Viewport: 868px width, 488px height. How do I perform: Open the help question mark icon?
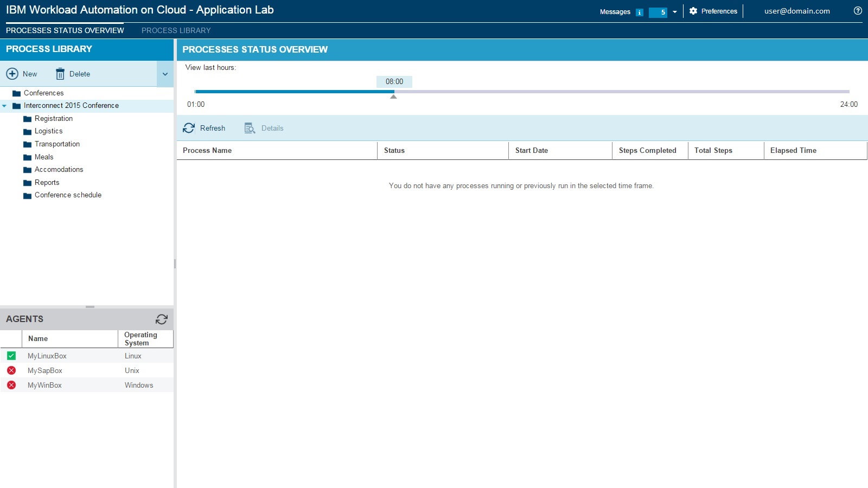point(858,11)
